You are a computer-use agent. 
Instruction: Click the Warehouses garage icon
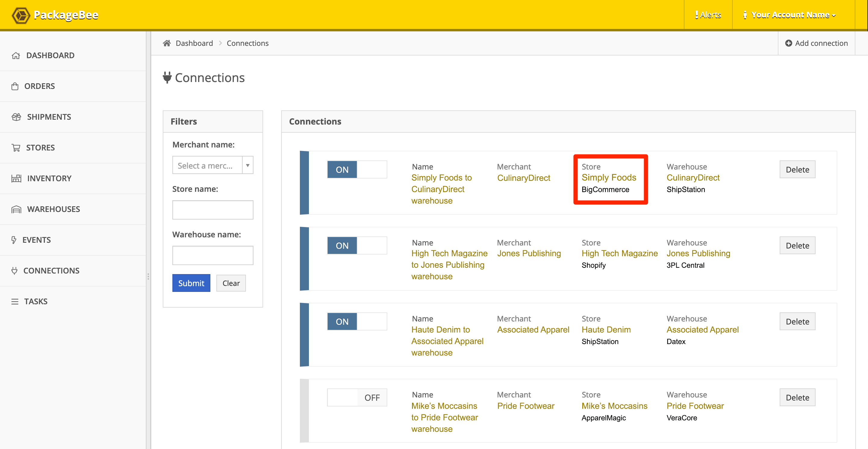pyautogui.click(x=16, y=209)
